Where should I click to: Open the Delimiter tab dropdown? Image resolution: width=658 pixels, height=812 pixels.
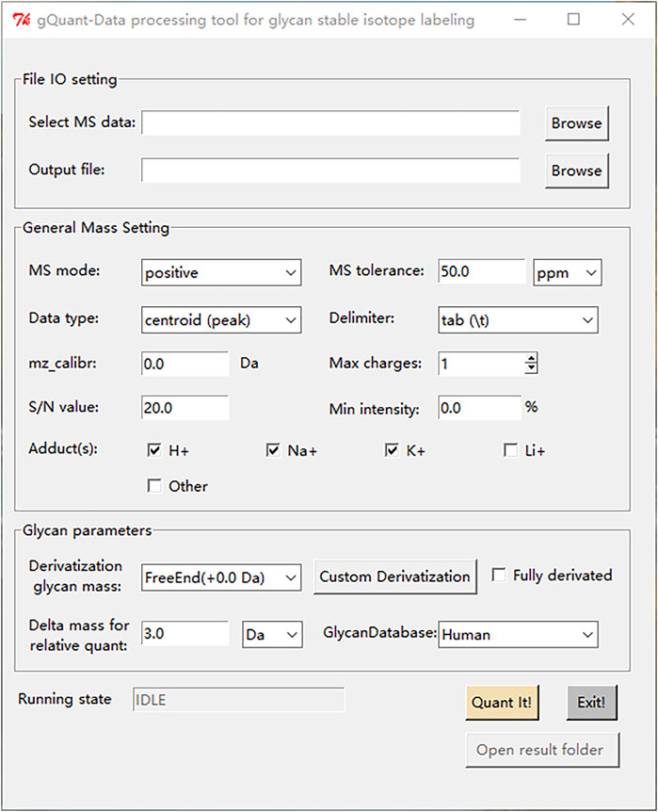(518, 319)
